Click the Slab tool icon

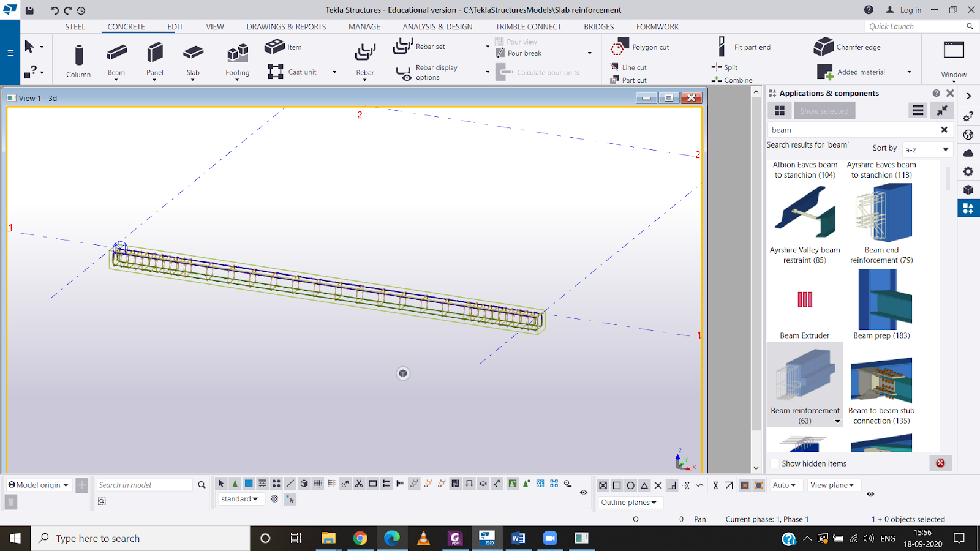(193, 53)
